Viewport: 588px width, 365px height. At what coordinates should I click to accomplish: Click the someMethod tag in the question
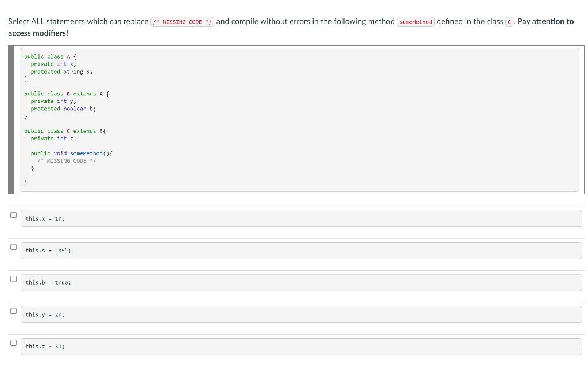click(x=416, y=22)
